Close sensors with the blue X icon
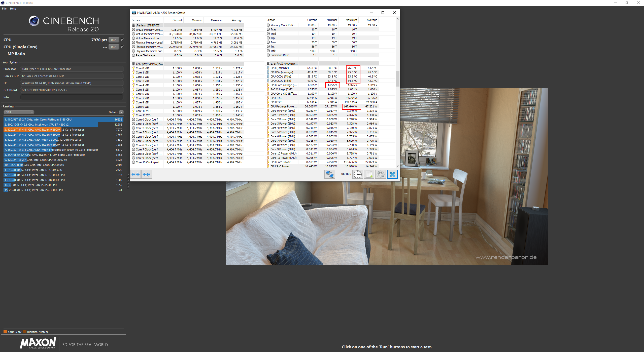 coord(392,174)
